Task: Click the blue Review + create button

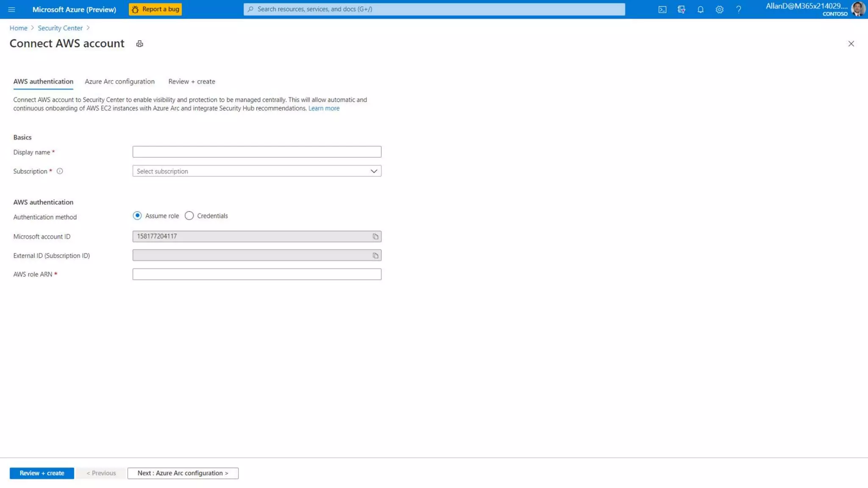Action: 42,473
